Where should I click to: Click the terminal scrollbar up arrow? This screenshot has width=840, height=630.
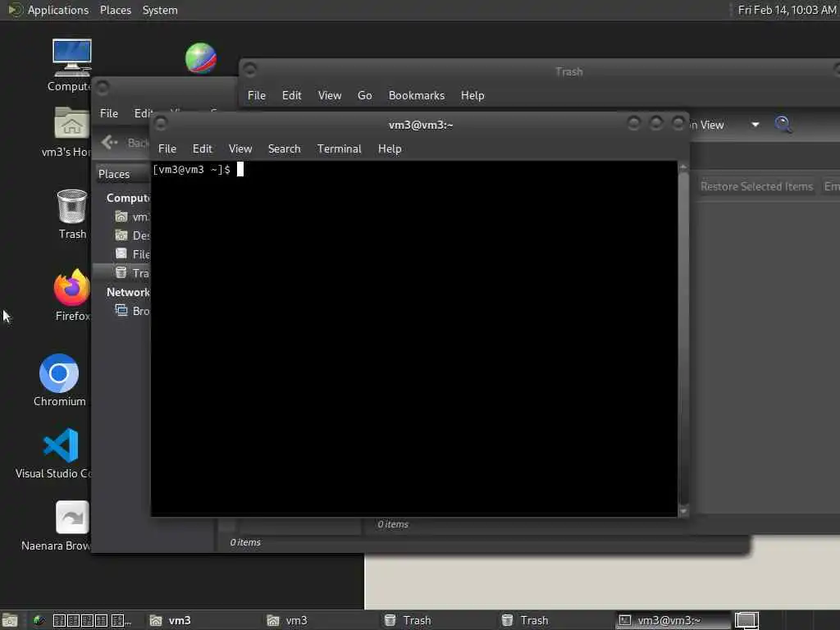(x=683, y=167)
